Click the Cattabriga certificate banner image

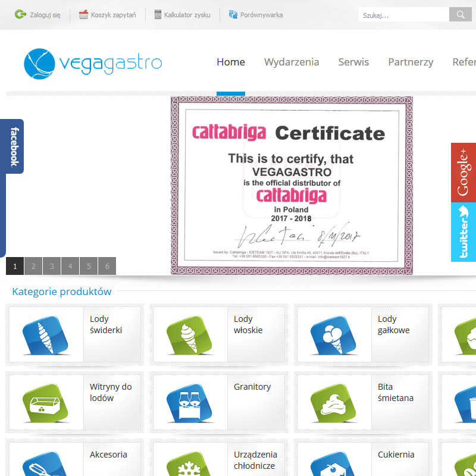pos(292,186)
